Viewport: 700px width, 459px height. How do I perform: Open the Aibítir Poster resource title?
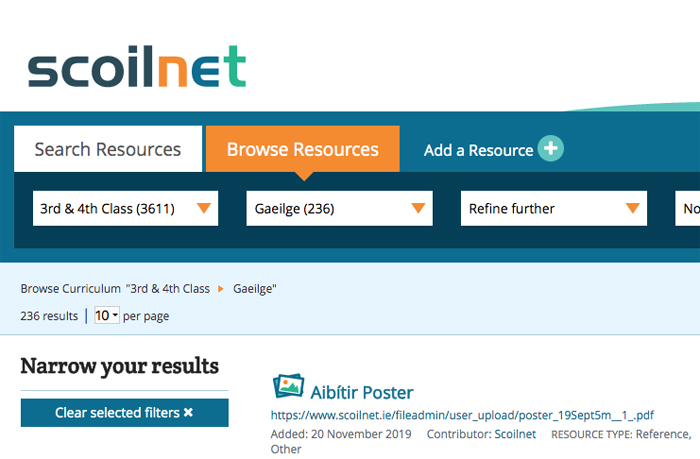(x=362, y=393)
